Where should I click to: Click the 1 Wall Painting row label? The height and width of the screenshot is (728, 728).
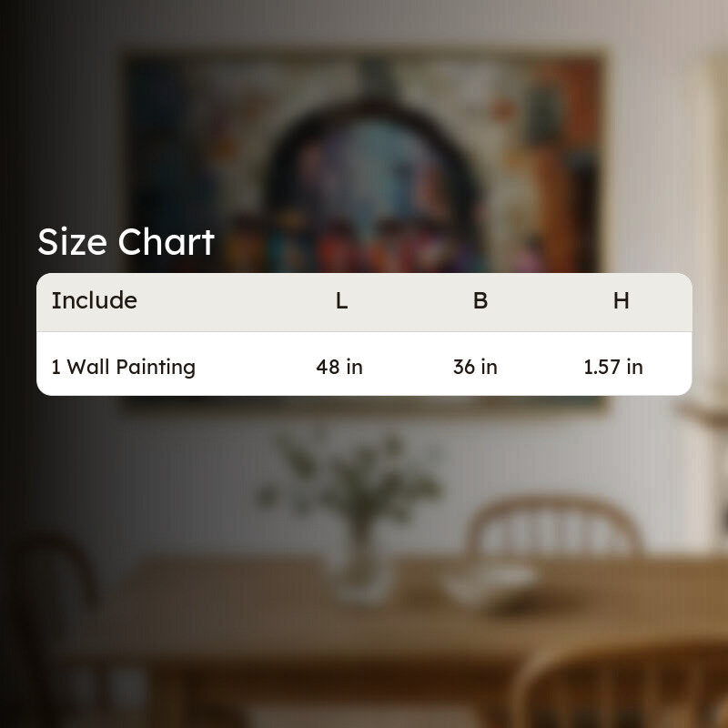pos(124,367)
